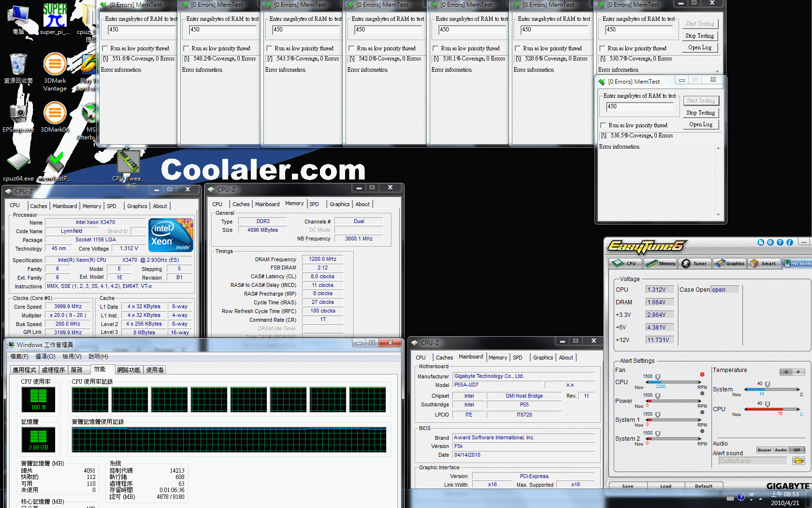Show hidden tray icons with the up arrow
Viewport: 812px width, 508px height.
coord(760,498)
